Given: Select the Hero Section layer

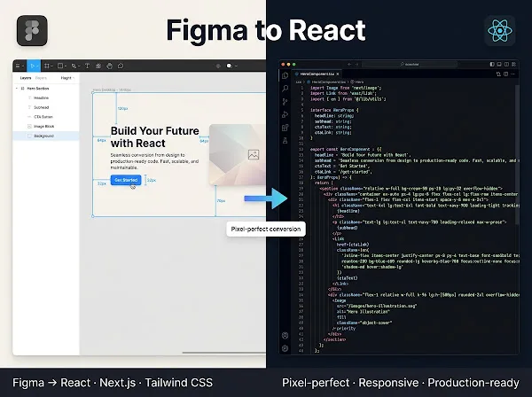Looking at the screenshot, I should pyautogui.click(x=46, y=88).
